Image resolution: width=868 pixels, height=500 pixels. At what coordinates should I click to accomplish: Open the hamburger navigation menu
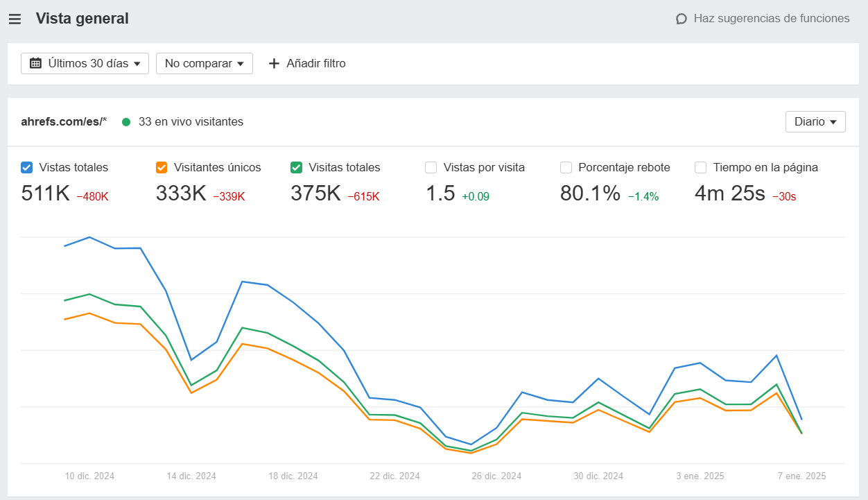pyautogui.click(x=15, y=19)
